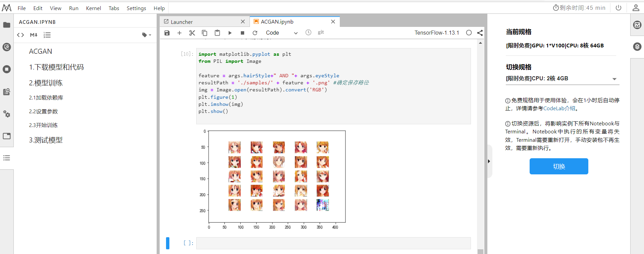The width and height of the screenshot is (644, 254).
Task: Jump to section 2.模型训练
Action: [46, 83]
